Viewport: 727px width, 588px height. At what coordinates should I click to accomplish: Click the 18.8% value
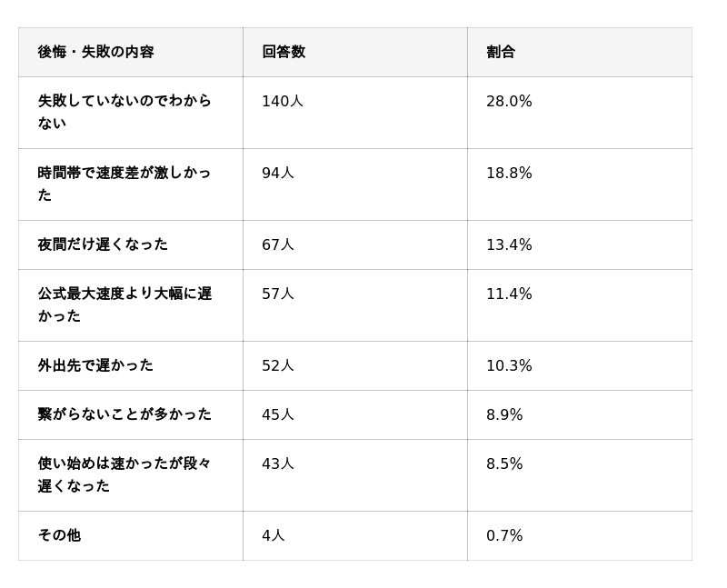pos(509,174)
